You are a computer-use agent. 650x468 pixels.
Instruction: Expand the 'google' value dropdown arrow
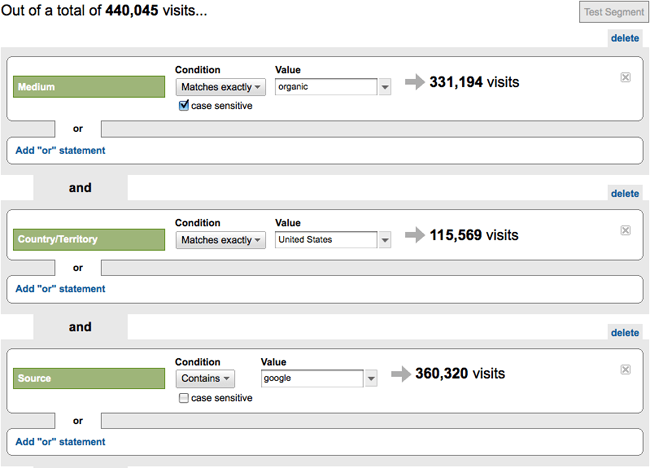click(x=370, y=379)
